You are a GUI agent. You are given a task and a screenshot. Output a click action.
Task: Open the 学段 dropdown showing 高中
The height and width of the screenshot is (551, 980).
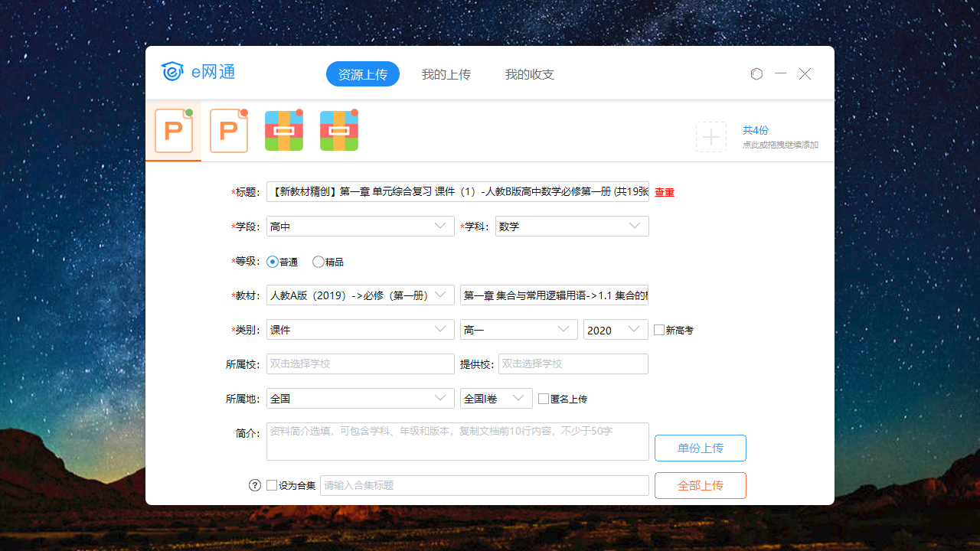[360, 226]
